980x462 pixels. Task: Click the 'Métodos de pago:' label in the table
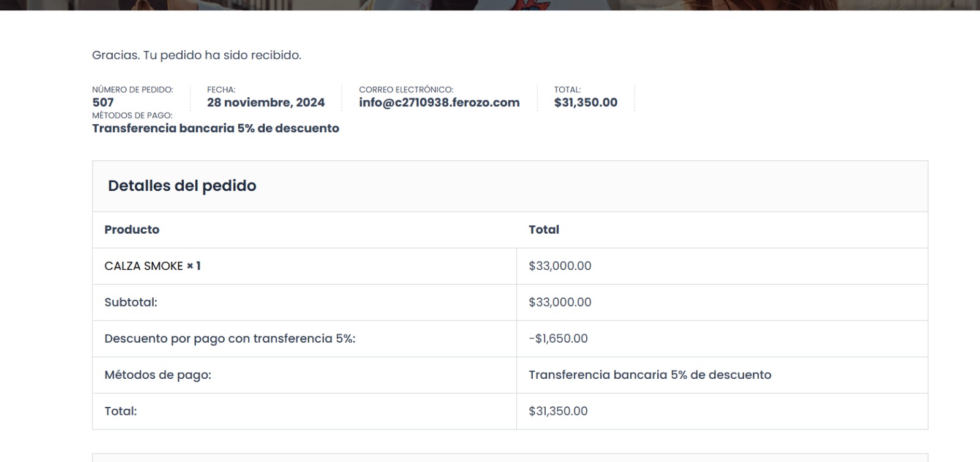click(x=157, y=375)
